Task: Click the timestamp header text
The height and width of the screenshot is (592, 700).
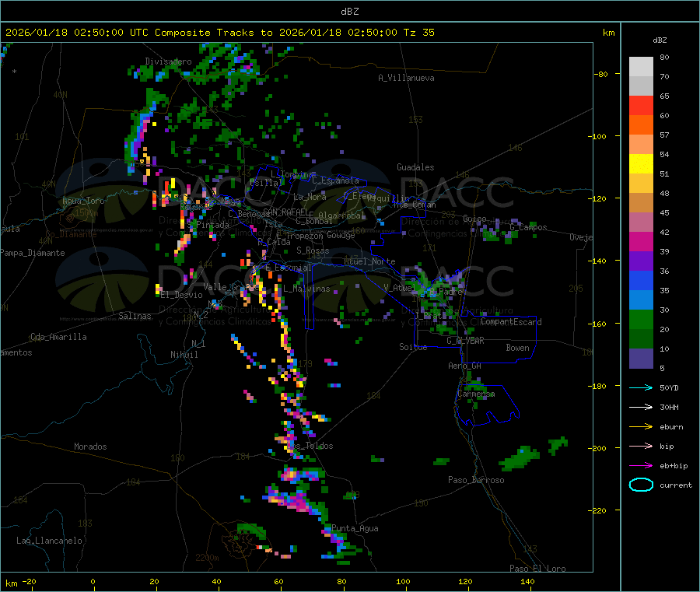Action: (x=220, y=33)
